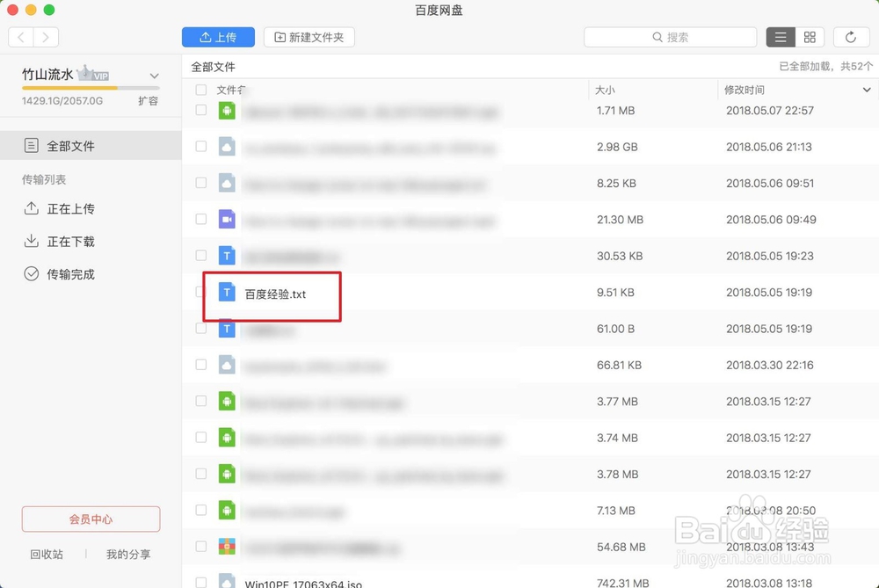
Task: Click the cloud file icon of 66.81 KB file
Action: point(227,365)
